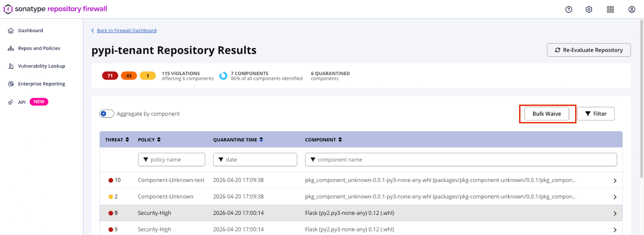
Task: Open the apps grid icon
Action: (610, 9)
